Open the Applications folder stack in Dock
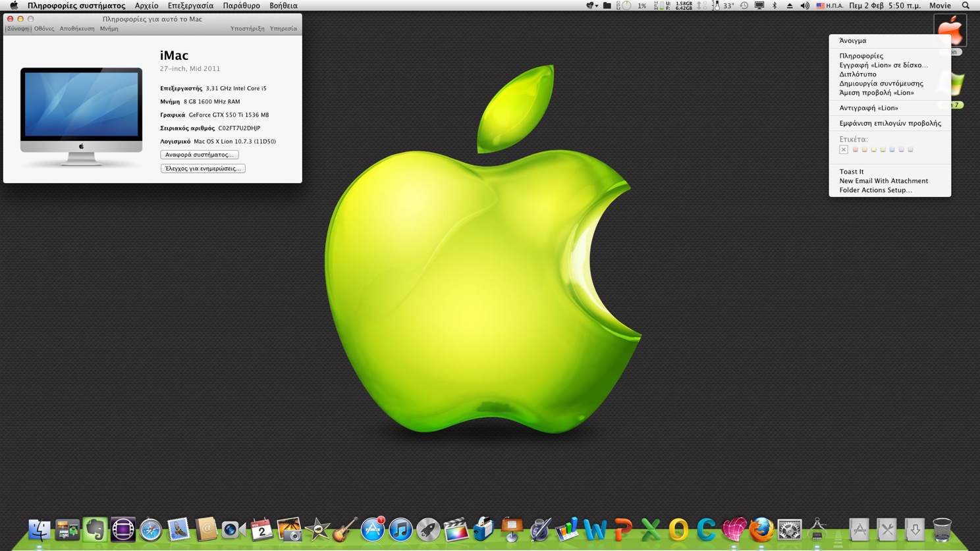Screen dimensions: 980x551 point(859,530)
